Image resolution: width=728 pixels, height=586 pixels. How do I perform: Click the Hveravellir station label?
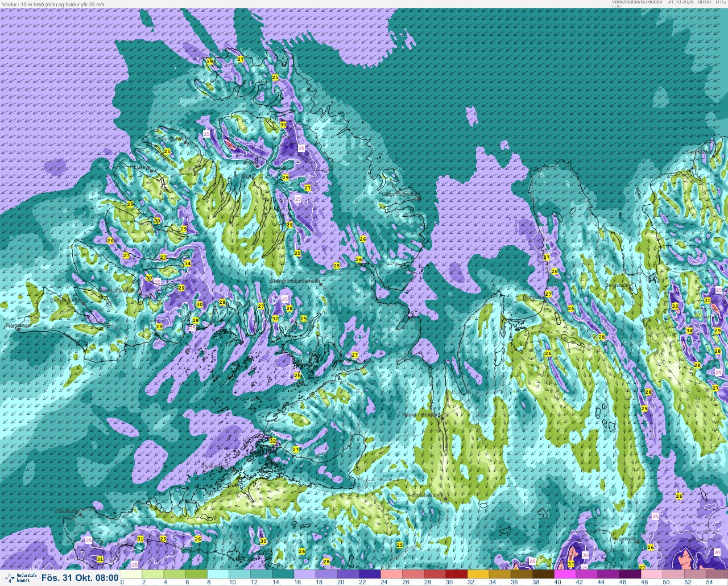point(624,538)
